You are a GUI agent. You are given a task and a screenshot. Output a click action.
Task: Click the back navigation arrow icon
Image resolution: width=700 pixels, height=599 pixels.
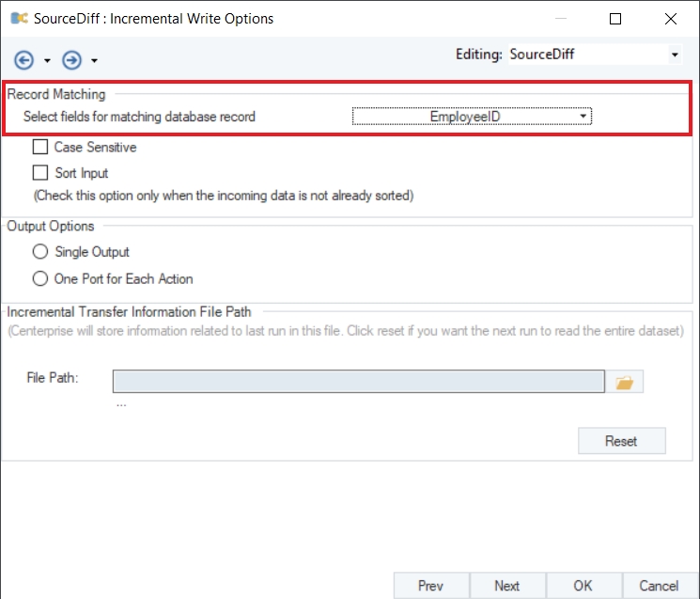pos(24,60)
